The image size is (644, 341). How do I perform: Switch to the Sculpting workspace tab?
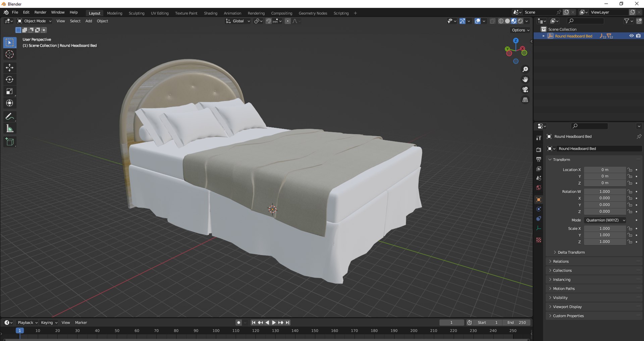[x=137, y=13]
